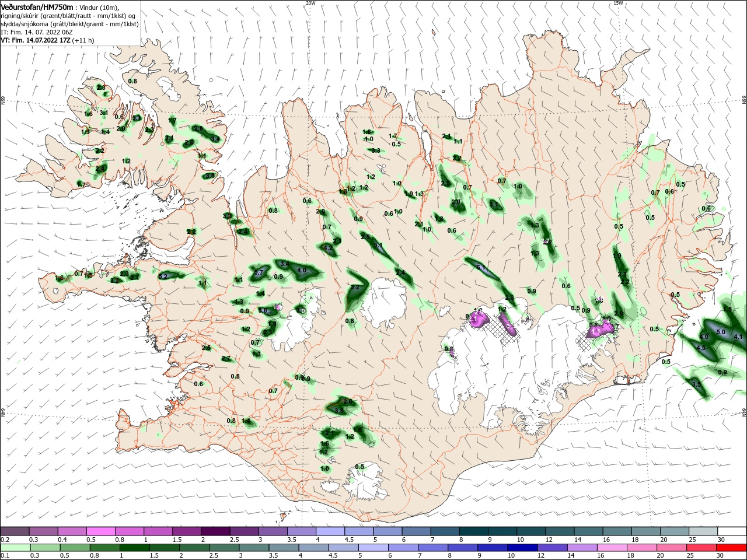Click the 25 label in the upper legend row

[692, 540]
